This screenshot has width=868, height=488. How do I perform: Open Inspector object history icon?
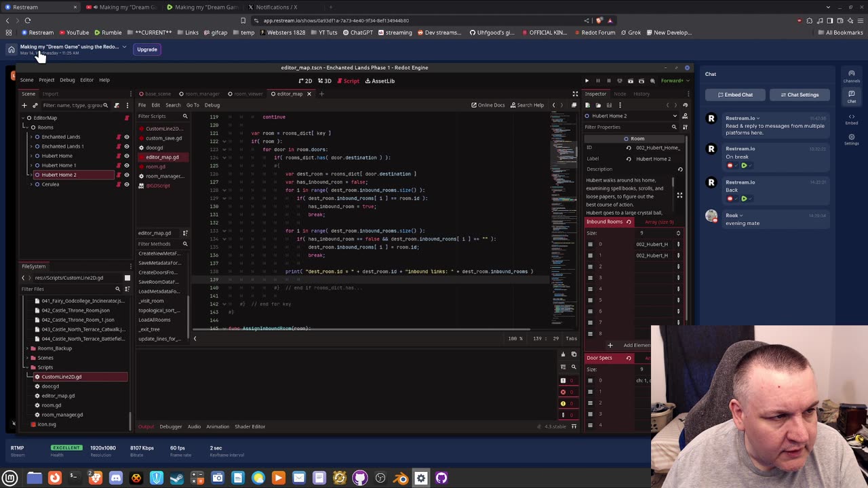(x=685, y=105)
